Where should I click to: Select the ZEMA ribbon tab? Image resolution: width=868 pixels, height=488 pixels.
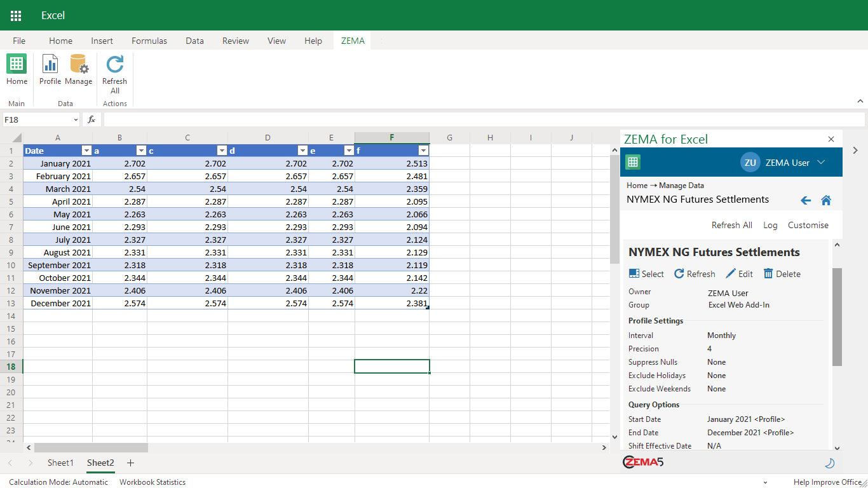[353, 41]
